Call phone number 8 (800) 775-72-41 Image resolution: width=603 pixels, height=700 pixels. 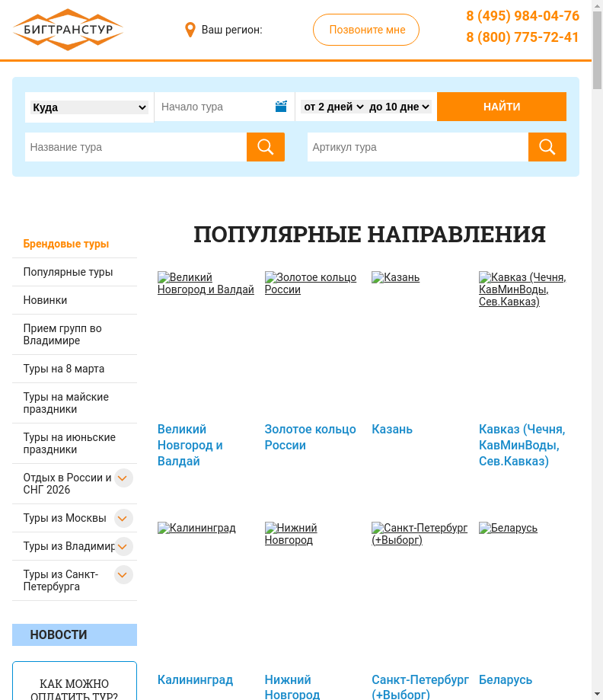click(522, 37)
